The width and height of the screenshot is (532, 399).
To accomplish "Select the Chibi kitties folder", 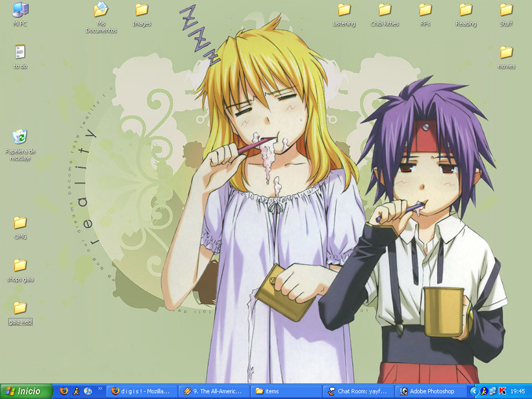I will pyautogui.click(x=385, y=14).
